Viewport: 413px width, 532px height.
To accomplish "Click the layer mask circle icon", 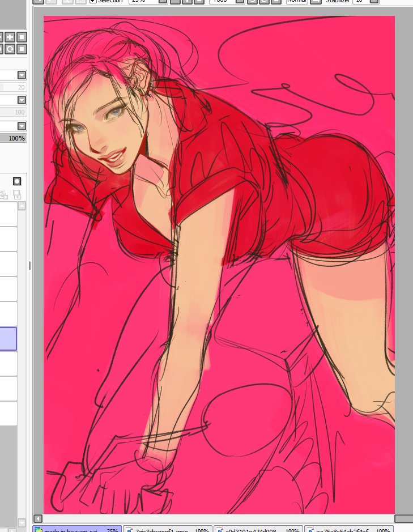I will click(17, 181).
